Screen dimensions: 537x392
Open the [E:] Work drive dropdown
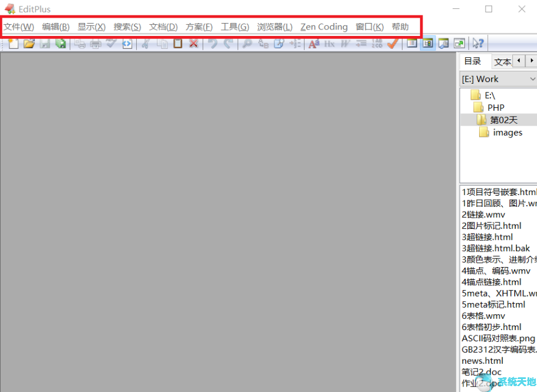tap(498, 79)
